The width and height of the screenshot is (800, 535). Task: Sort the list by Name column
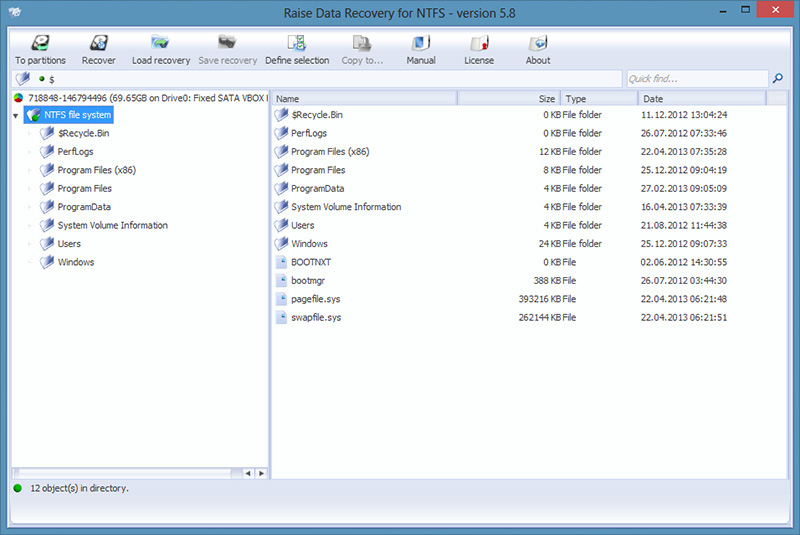364,98
